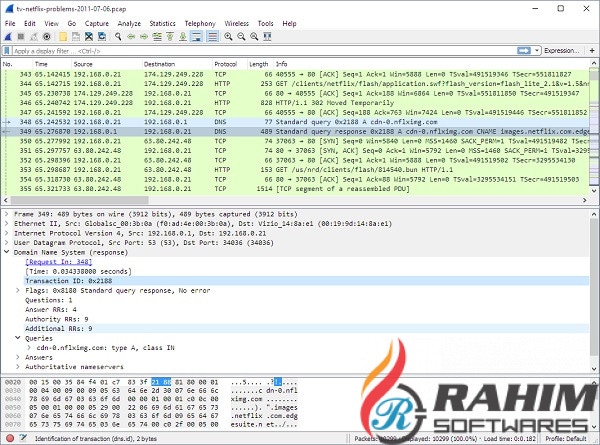This screenshot has width=600, height=445.
Task: Open capture file properties in the status bar
Action: (x=23, y=438)
